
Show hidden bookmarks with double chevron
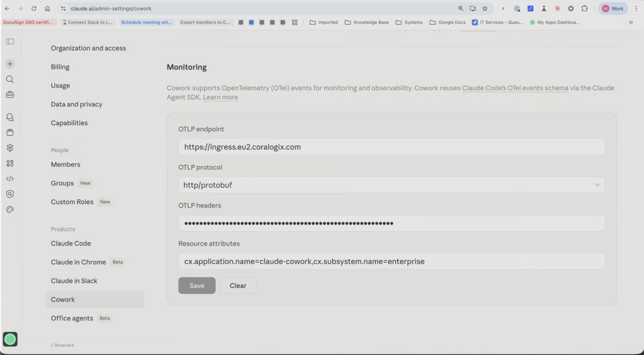(631, 22)
